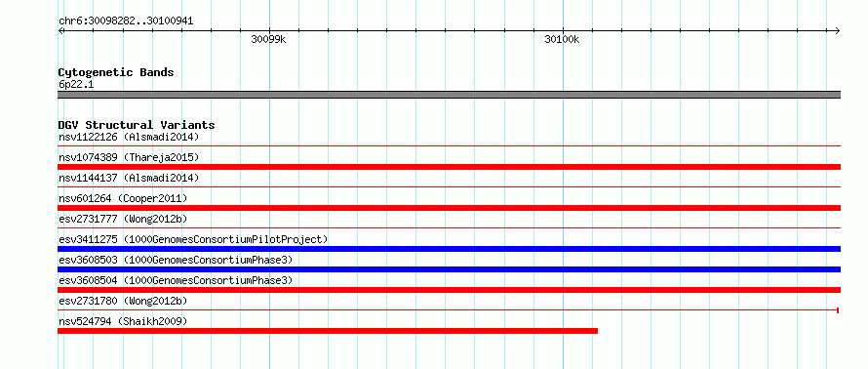Select the thin red esv2731777 line
Viewport: 868px width, 369px height.
coord(449,228)
